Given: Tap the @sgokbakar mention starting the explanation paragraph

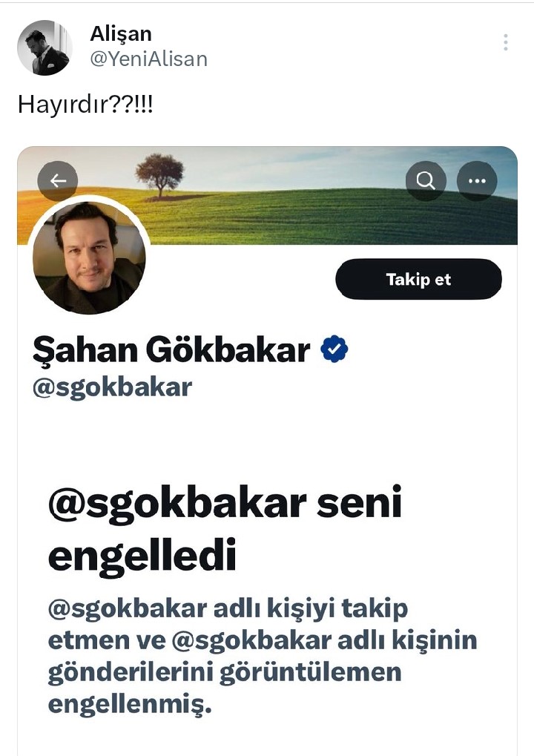Looking at the screenshot, I should [127, 608].
